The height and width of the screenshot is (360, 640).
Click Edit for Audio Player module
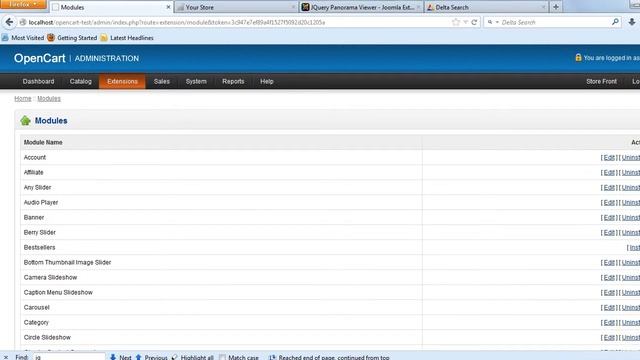(609, 202)
